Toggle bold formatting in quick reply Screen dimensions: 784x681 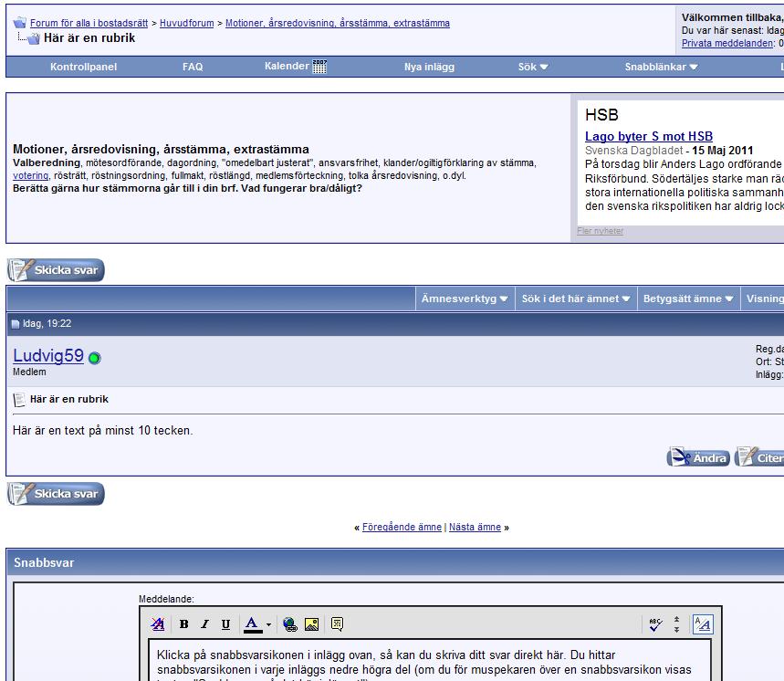pyautogui.click(x=184, y=624)
